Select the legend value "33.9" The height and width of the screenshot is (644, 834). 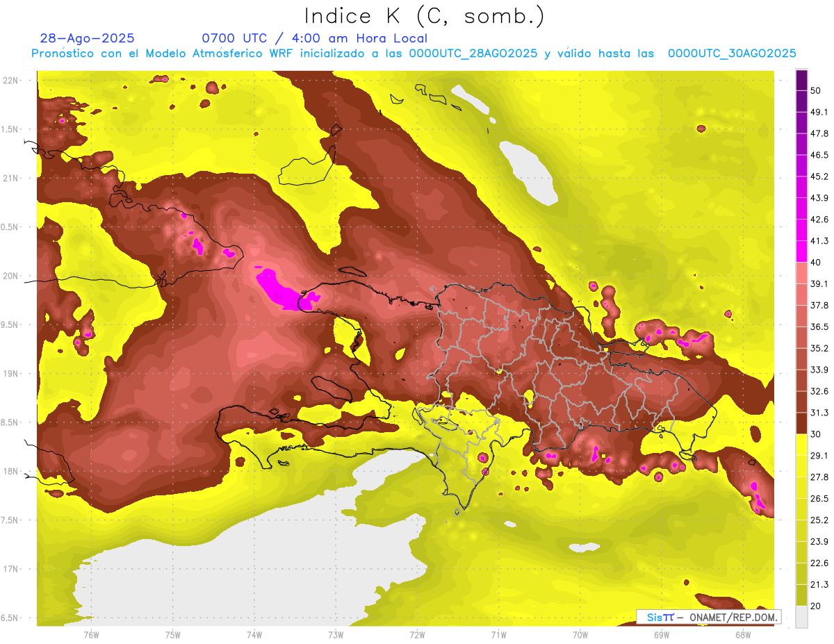pyautogui.click(x=819, y=370)
